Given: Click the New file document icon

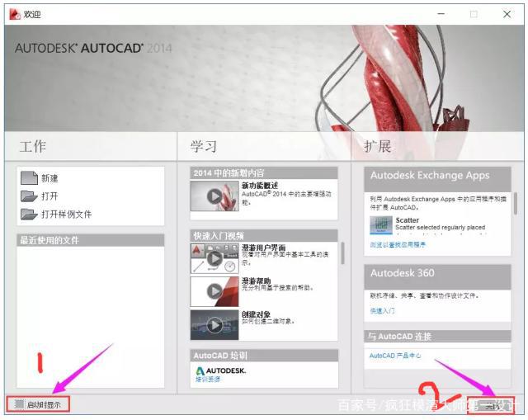Looking at the screenshot, I should click(29, 178).
